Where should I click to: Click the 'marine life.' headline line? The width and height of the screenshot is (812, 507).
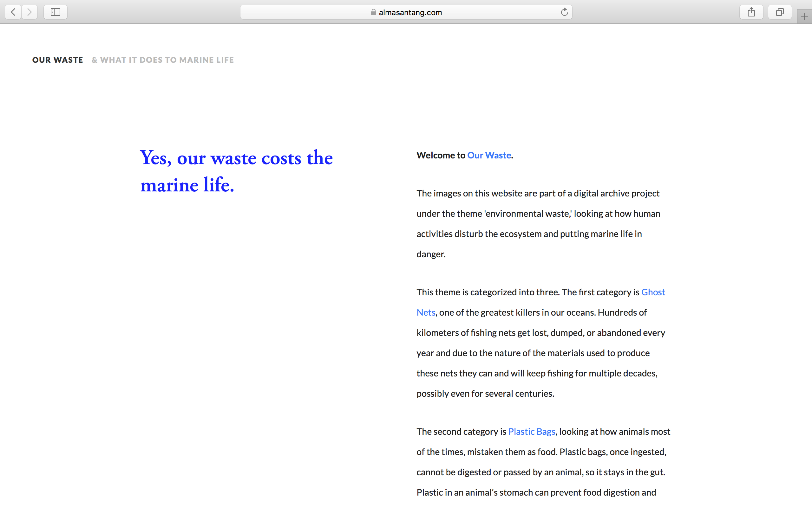coord(187,185)
